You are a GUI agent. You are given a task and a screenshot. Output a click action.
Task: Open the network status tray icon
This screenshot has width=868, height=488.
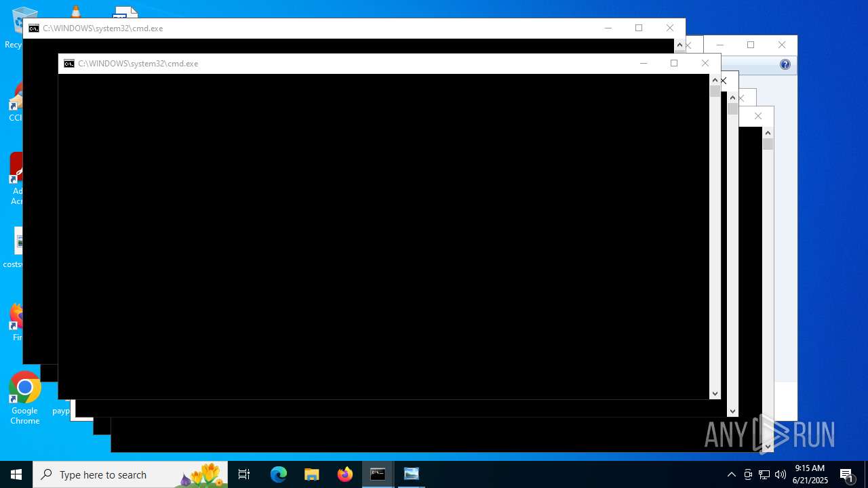764,474
